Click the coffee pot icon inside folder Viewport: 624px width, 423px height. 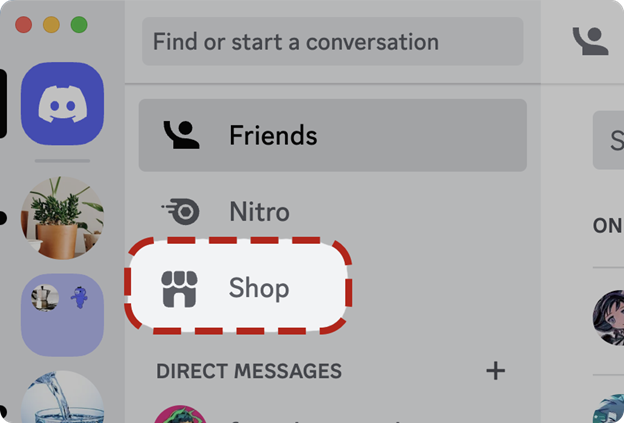45,297
